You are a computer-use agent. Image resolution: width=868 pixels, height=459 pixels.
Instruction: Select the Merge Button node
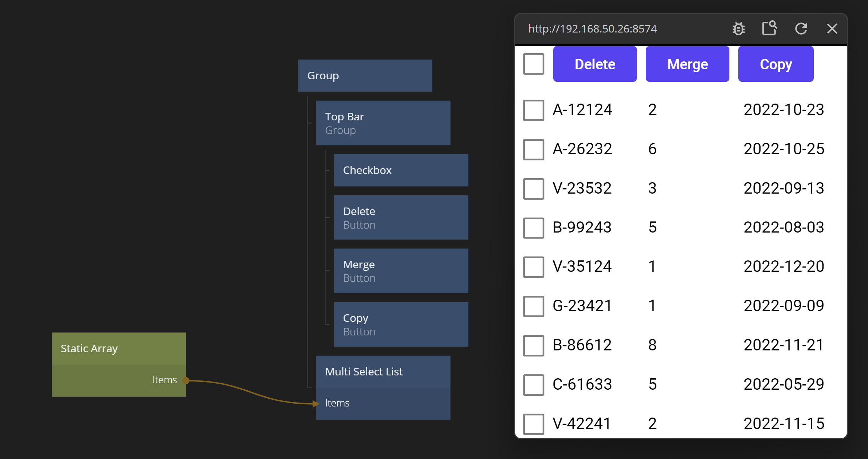coord(400,271)
